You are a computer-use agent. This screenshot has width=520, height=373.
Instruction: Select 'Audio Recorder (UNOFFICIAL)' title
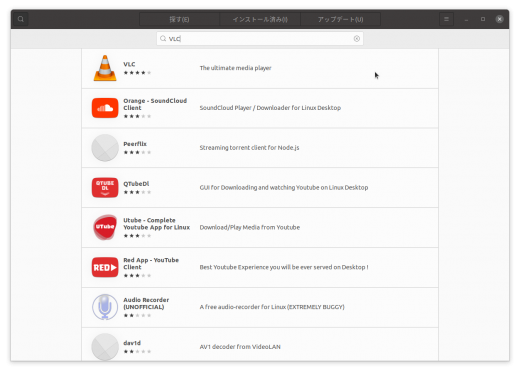click(x=146, y=303)
